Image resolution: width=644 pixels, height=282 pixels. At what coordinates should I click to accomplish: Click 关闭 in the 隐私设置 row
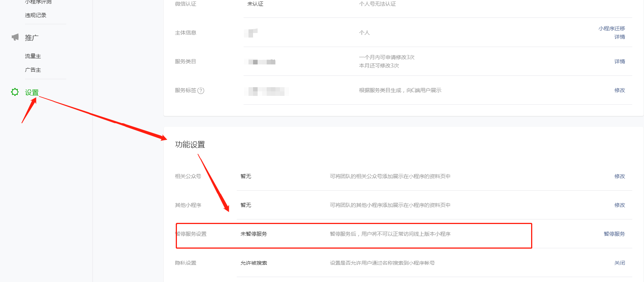620,263
